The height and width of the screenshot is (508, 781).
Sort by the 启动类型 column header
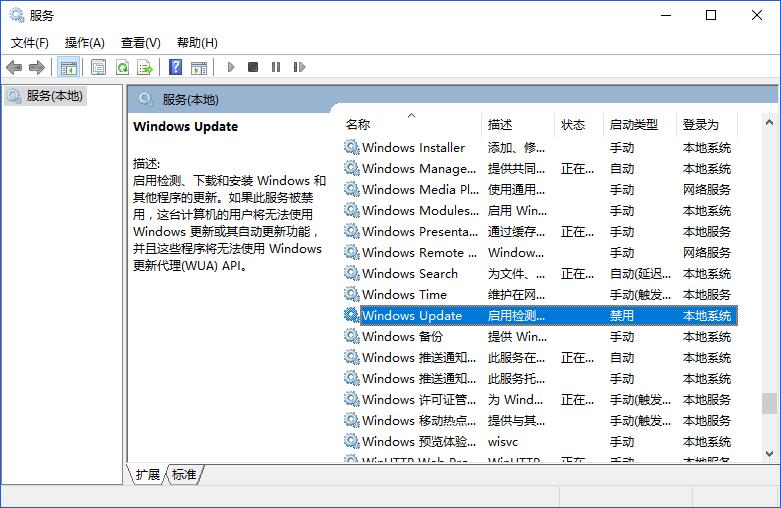640,125
